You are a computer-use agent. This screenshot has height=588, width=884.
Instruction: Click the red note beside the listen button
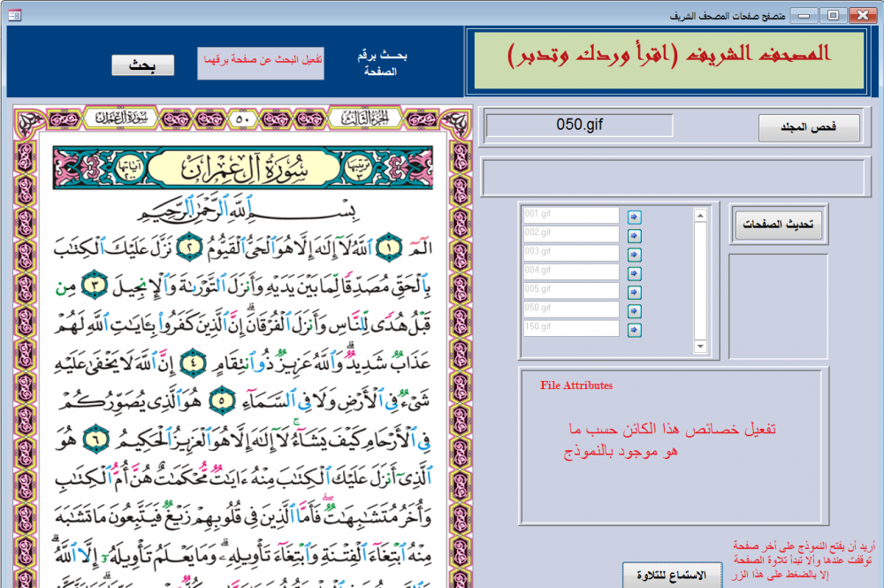803,561
